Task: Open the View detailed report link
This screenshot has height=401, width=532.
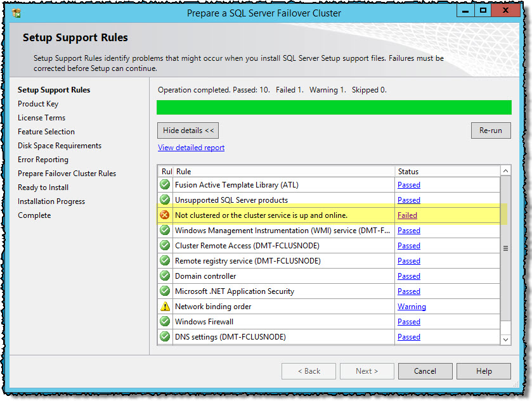Action: pos(191,147)
